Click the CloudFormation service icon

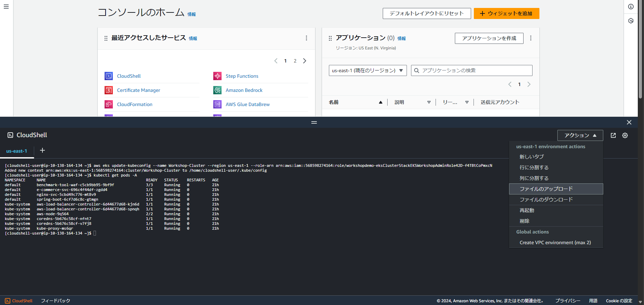pos(109,104)
